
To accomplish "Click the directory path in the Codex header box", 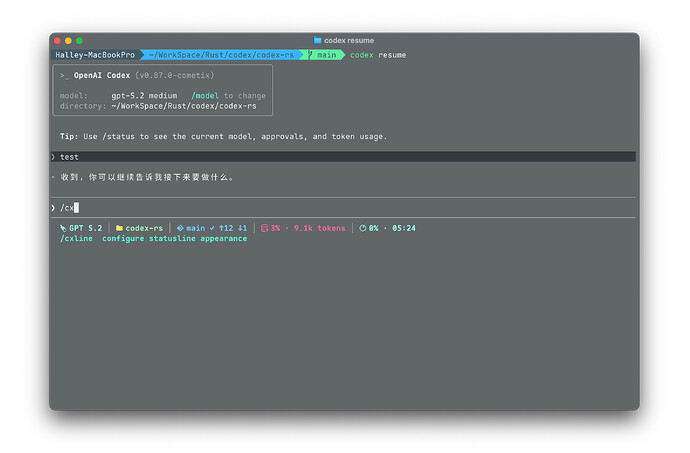I will (x=184, y=106).
